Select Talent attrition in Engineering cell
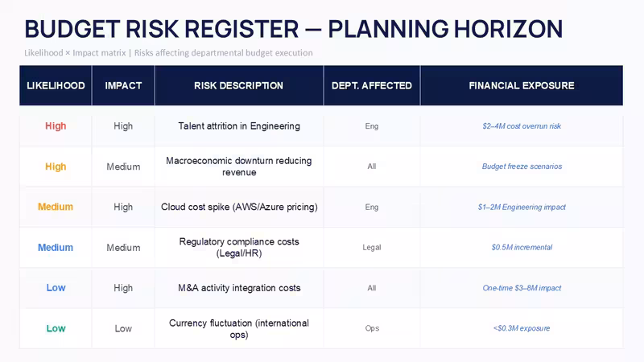Image resolution: width=644 pixels, height=362 pixels. pos(239,126)
